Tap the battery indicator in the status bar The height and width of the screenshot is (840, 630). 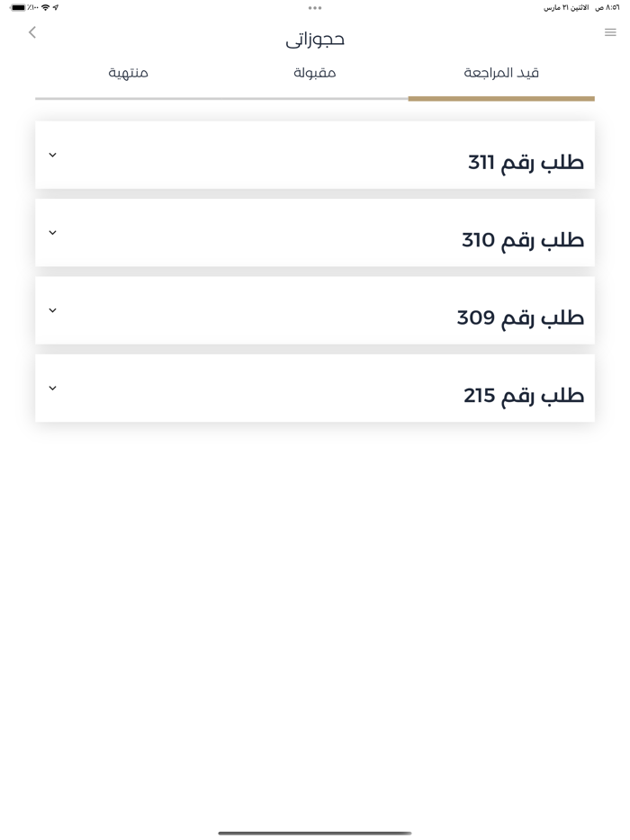point(20,6)
